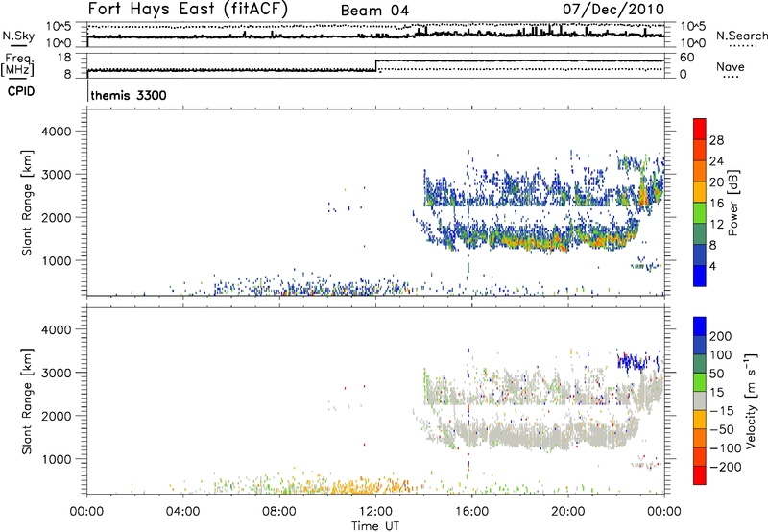768x532 pixels.
Task: Click the 'Nave' legend label
Action: 731,66
